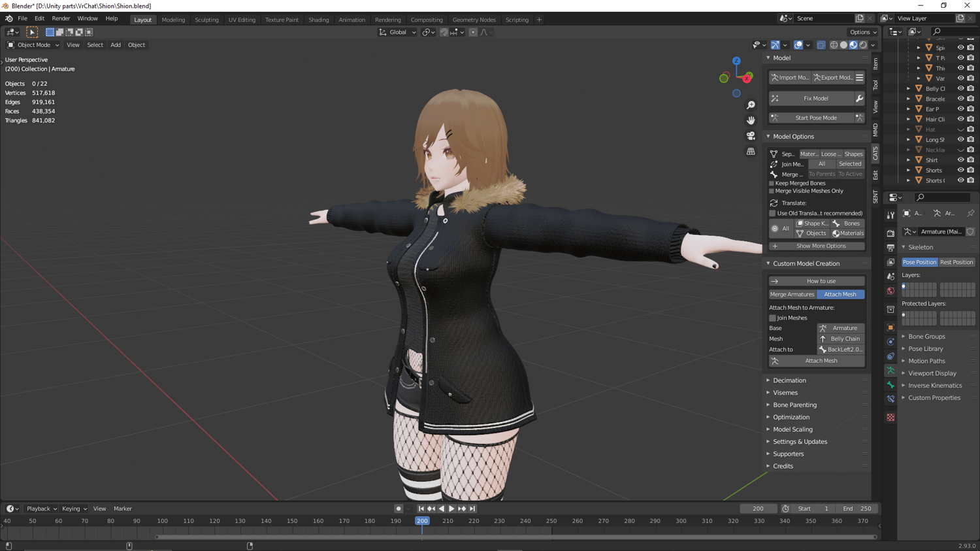Open the Add menu in viewport header
980x551 pixels.
(116, 45)
